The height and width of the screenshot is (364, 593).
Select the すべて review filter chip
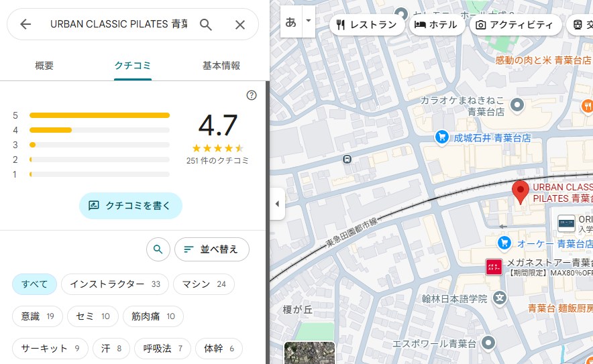pos(34,284)
